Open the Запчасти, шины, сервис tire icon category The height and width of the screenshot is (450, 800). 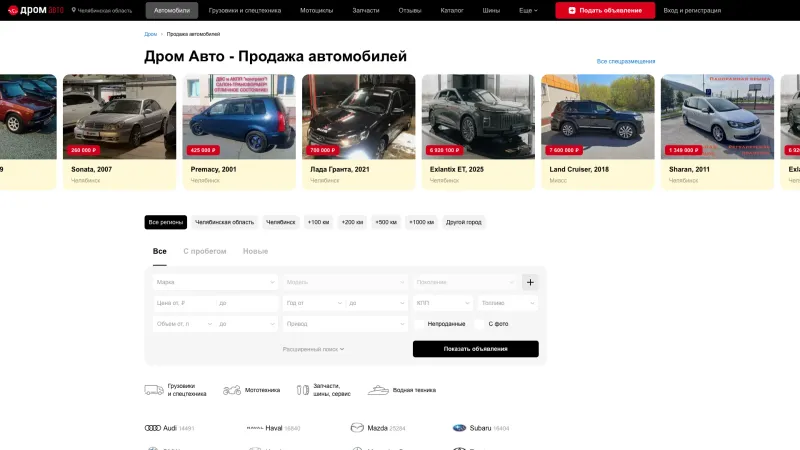(303, 390)
